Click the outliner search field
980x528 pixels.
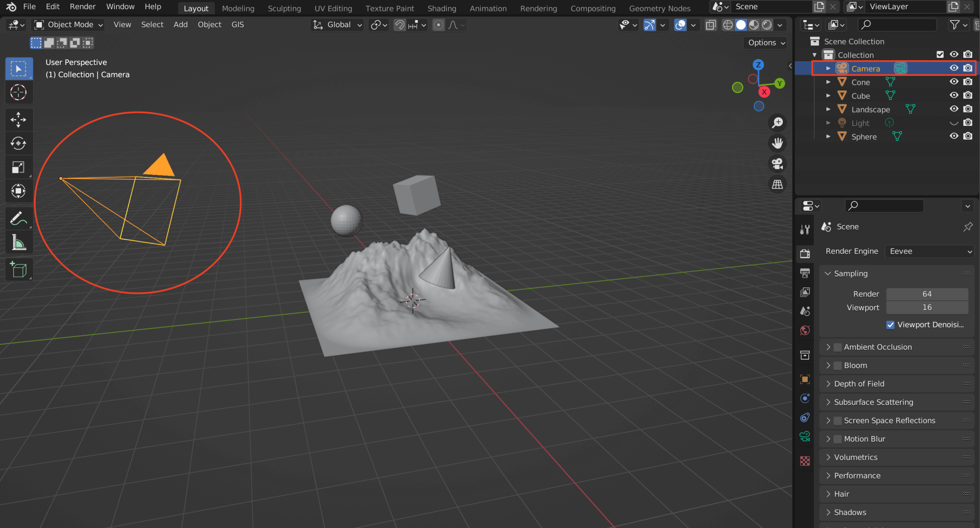pos(897,25)
